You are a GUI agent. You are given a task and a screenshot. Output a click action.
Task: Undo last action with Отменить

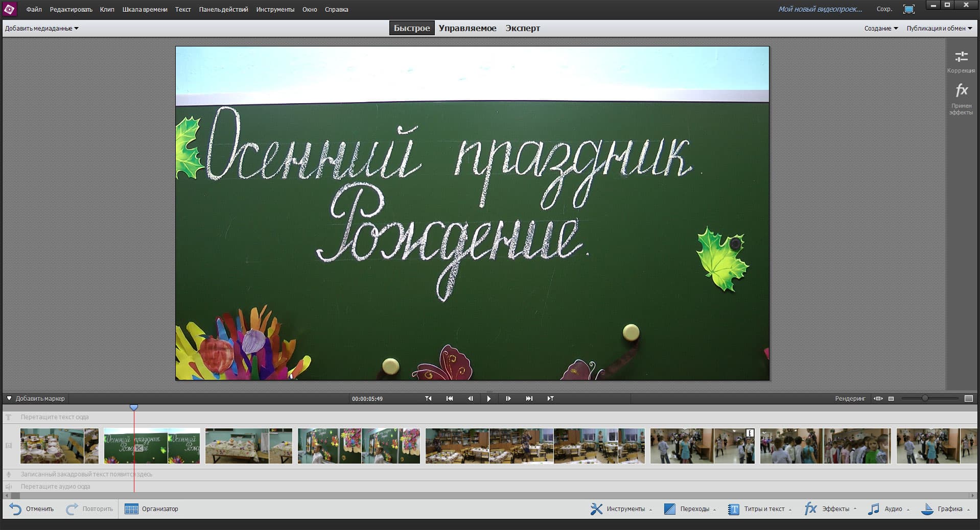pyautogui.click(x=32, y=509)
